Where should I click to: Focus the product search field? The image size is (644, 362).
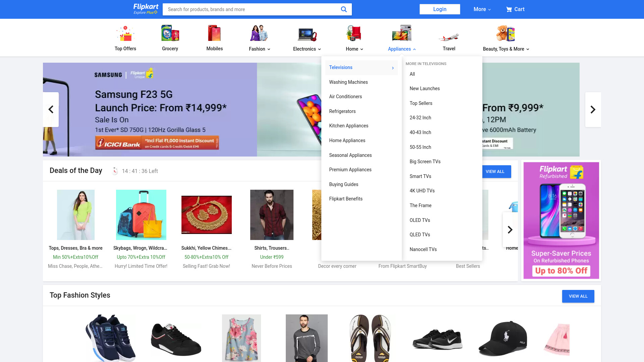[252, 9]
